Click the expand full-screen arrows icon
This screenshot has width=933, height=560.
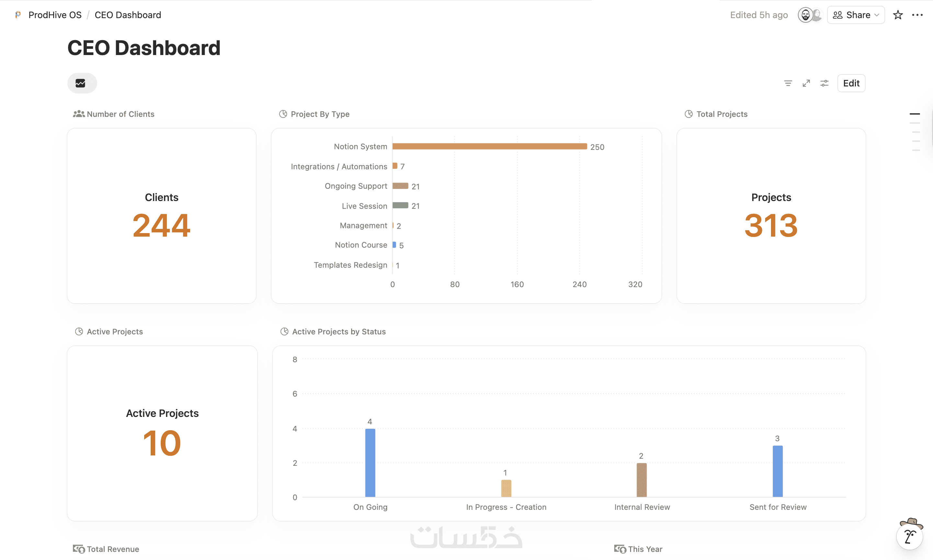[806, 83]
